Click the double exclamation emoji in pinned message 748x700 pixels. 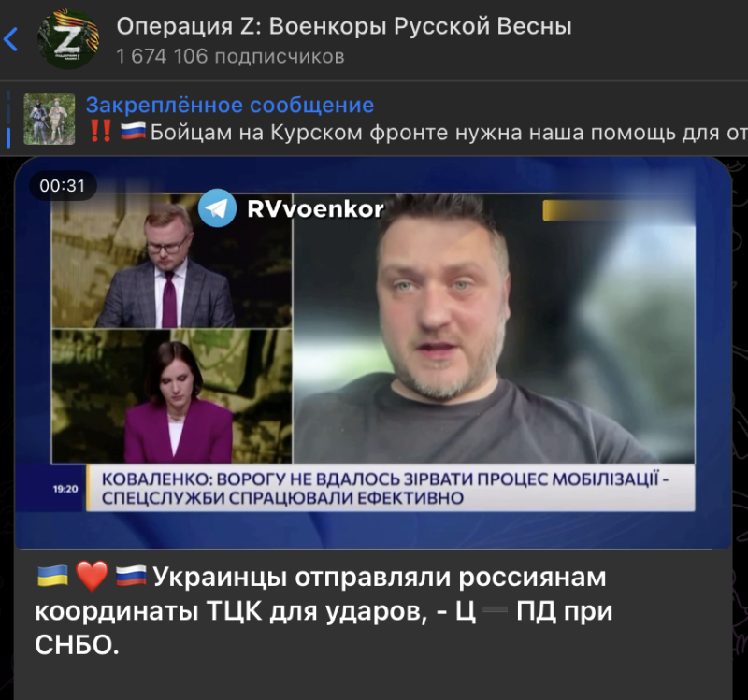pyautogui.click(x=101, y=131)
